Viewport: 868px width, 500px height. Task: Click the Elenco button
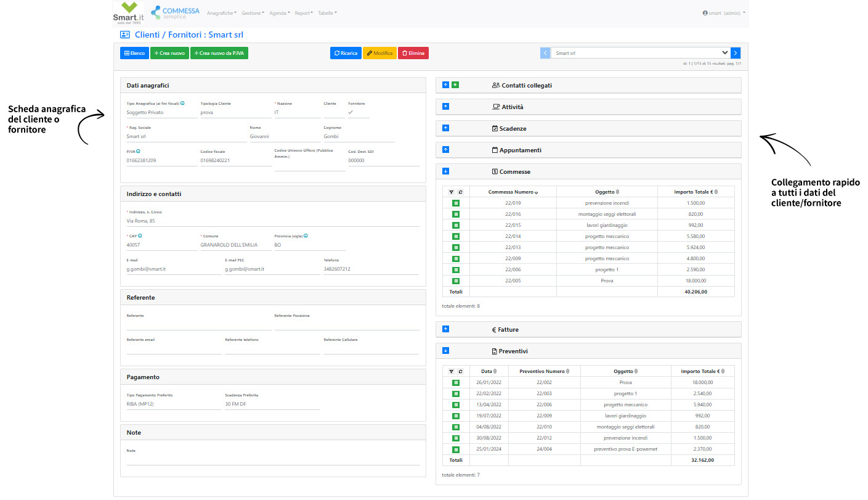pos(134,53)
